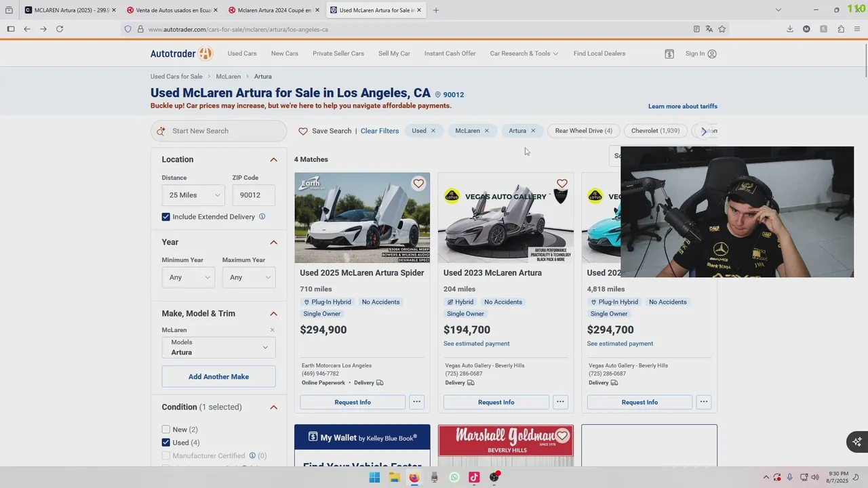Screen dimensions: 868x488
Task: Uncheck the Used condition checkbox
Action: point(166,443)
